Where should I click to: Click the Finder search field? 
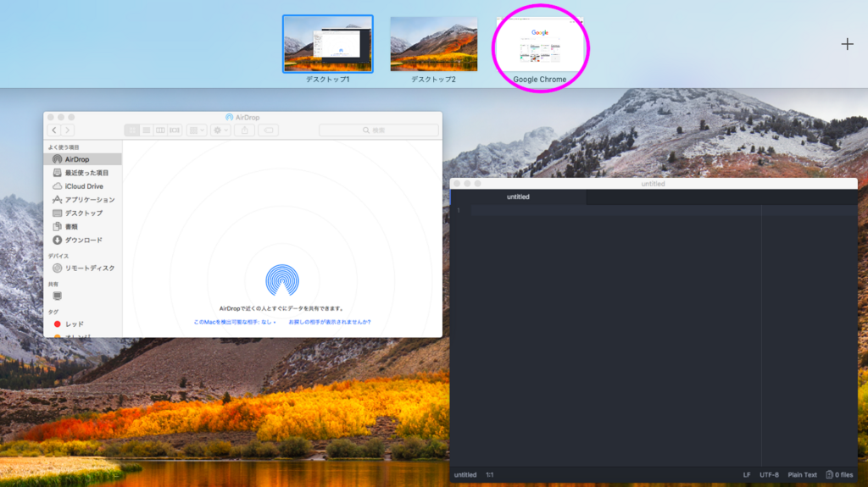click(x=379, y=130)
